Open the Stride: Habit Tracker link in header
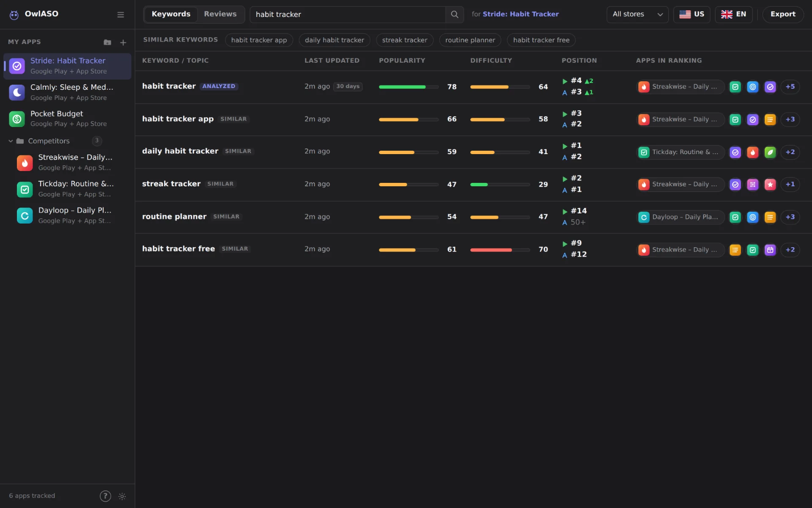 [x=521, y=14]
